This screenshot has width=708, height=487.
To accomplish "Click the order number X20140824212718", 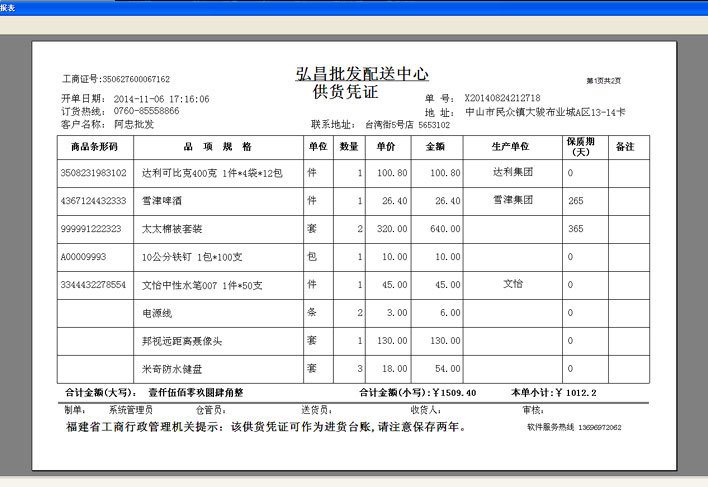I will pos(503,98).
